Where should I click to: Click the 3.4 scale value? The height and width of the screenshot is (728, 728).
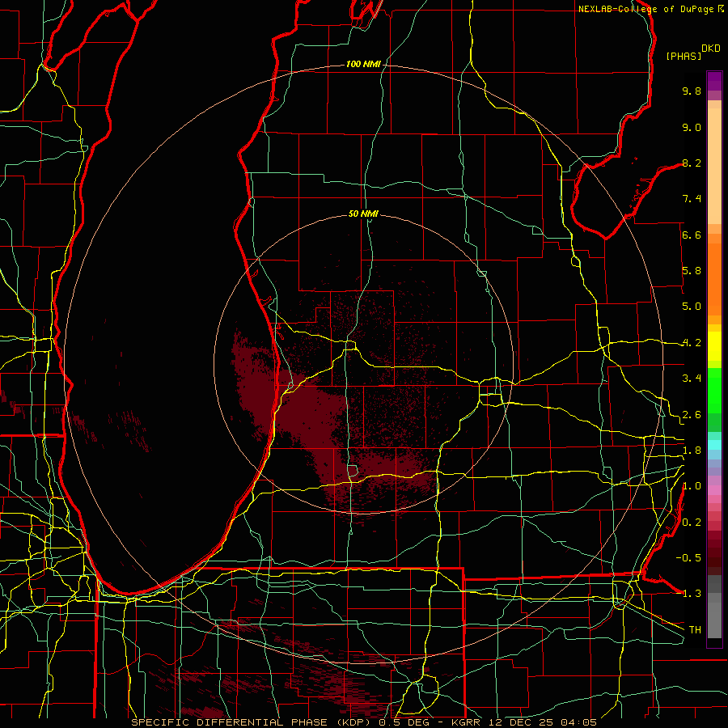pos(692,379)
